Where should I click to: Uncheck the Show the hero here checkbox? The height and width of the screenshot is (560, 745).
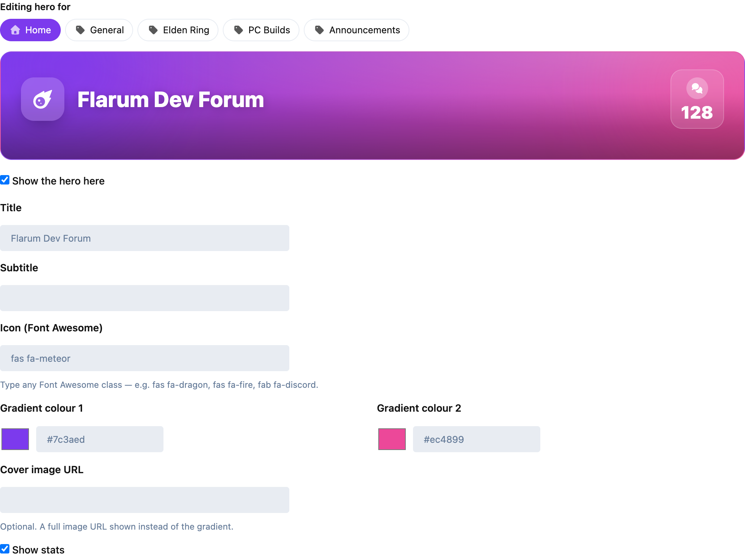pyautogui.click(x=5, y=180)
